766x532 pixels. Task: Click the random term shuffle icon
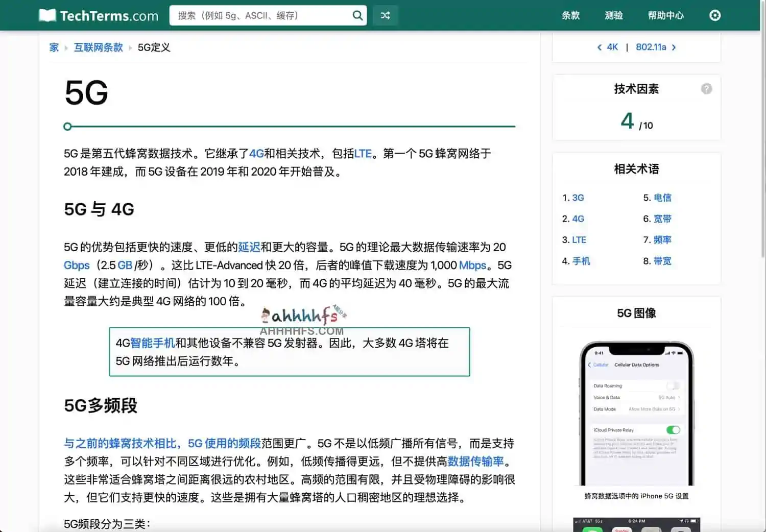pos(386,15)
